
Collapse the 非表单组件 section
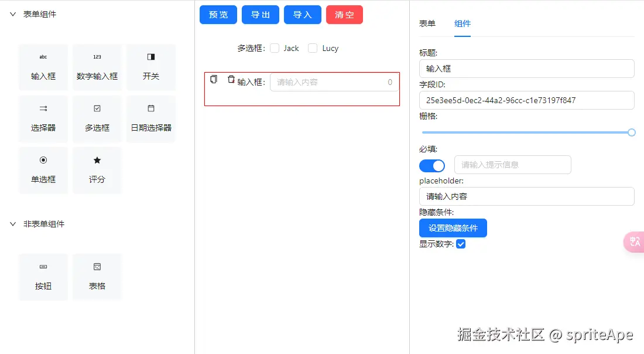[13, 224]
